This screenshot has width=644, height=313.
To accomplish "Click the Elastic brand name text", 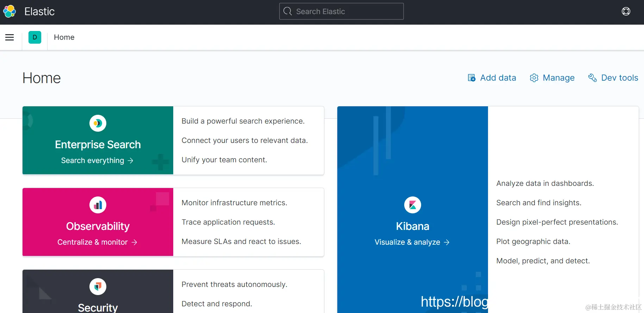I will point(39,12).
